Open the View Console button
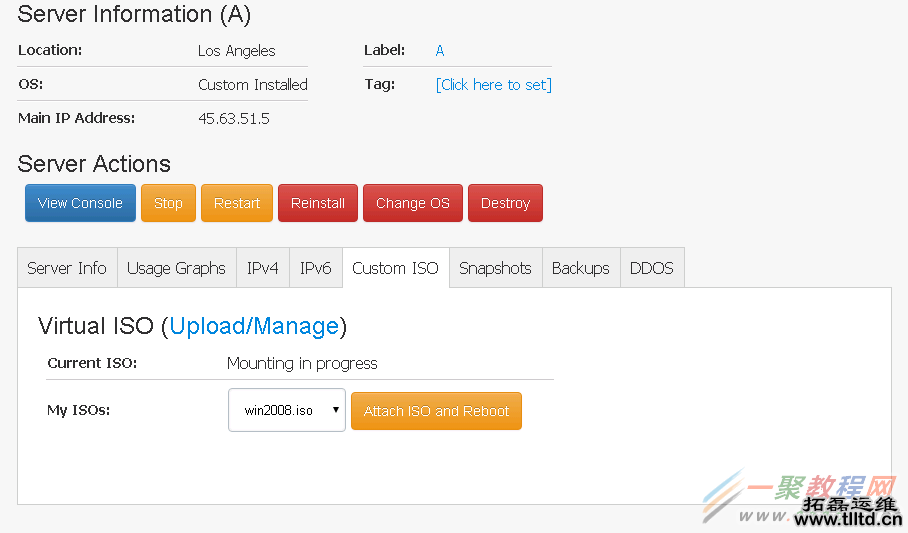 click(80, 203)
